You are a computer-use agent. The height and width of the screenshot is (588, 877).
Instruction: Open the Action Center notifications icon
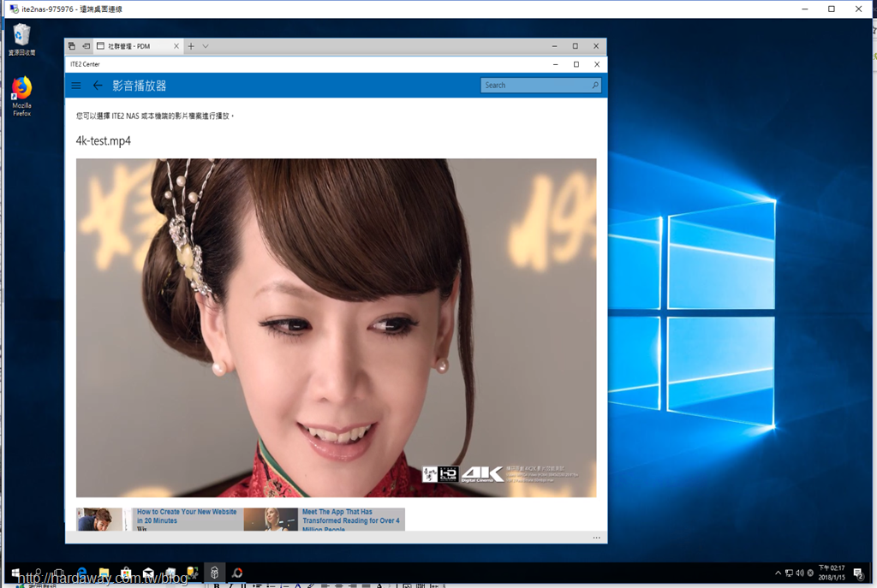tap(858, 573)
